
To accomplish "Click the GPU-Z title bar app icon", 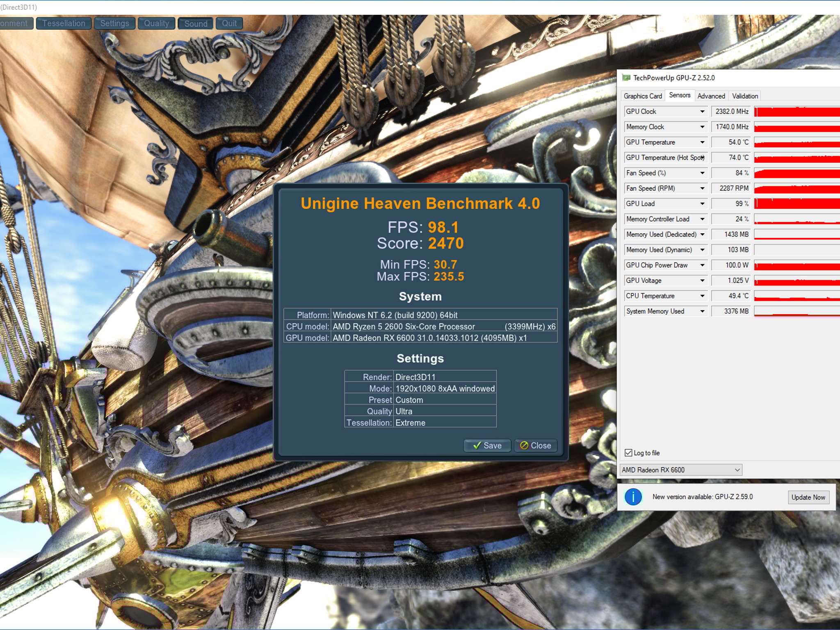I will [x=626, y=78].
